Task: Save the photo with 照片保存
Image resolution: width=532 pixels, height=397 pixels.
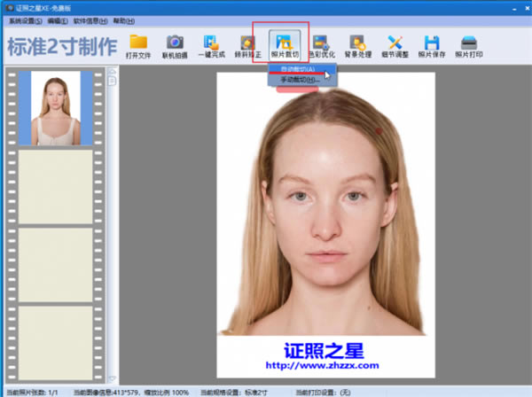Action: 432,46
